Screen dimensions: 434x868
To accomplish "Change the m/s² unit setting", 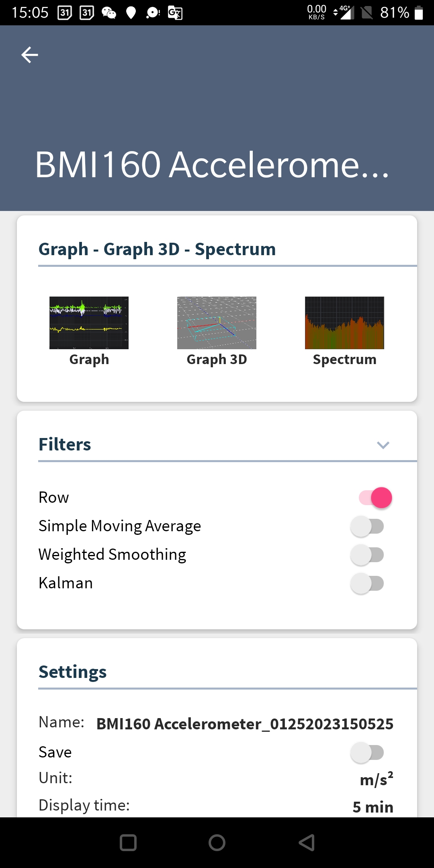I will pos(376,779).
